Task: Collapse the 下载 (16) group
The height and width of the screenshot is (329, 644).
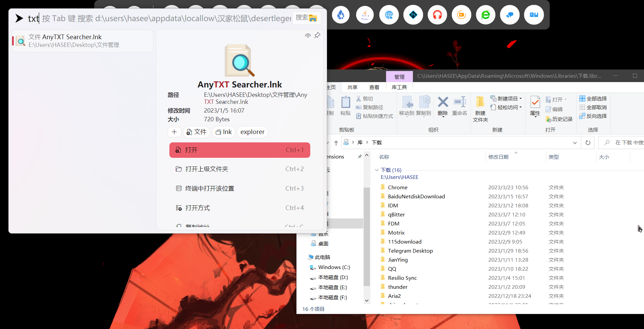Action: click(377, 170)
